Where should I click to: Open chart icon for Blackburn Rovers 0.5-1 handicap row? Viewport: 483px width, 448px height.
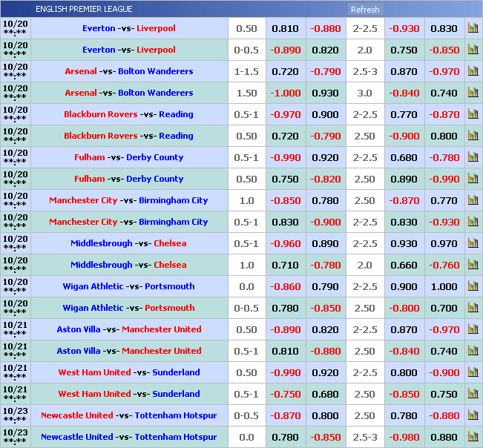(473, 114)
